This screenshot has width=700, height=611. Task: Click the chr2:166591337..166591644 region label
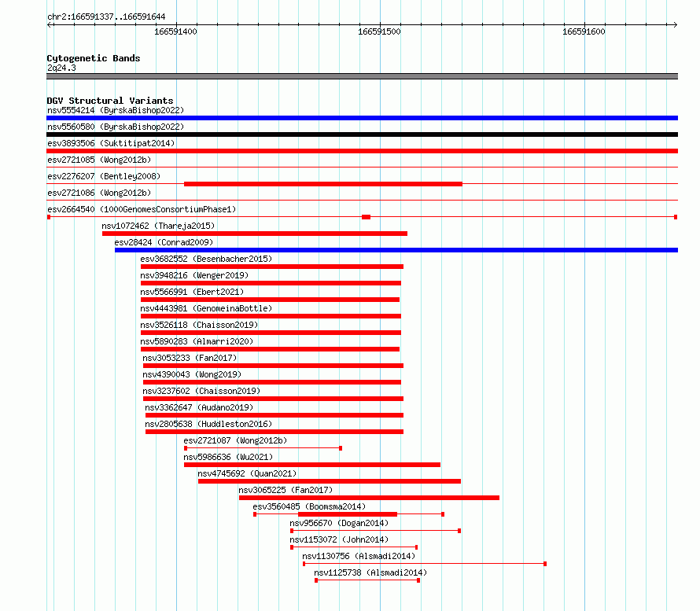106,17
